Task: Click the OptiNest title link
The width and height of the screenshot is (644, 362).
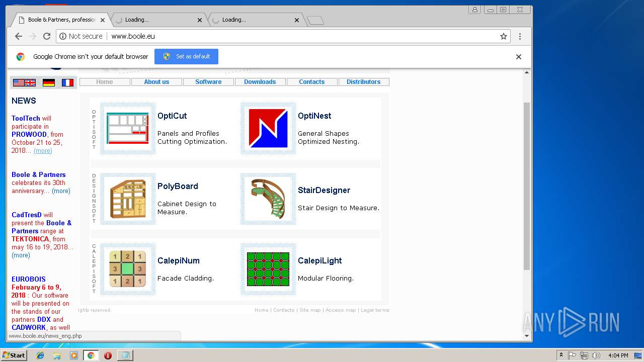Action: tap(314, 116)
